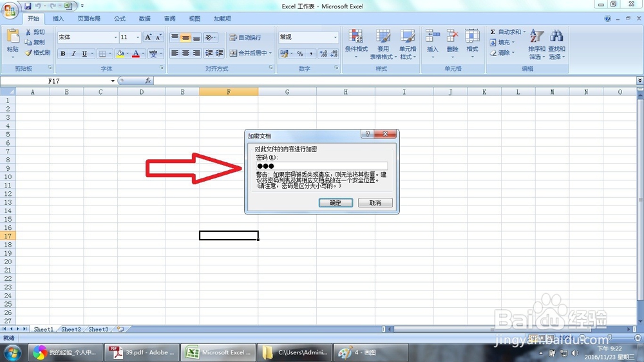Open the 自动求和 AutoSum dropdown arrow

tap(524, 32)
